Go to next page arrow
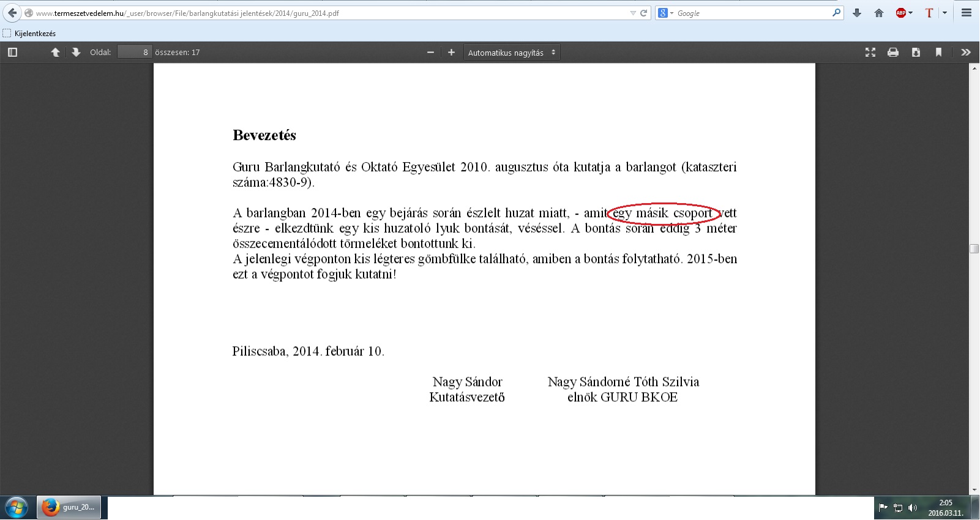The height and width of the screenshot is (520, 980). (x=76, y=53)
